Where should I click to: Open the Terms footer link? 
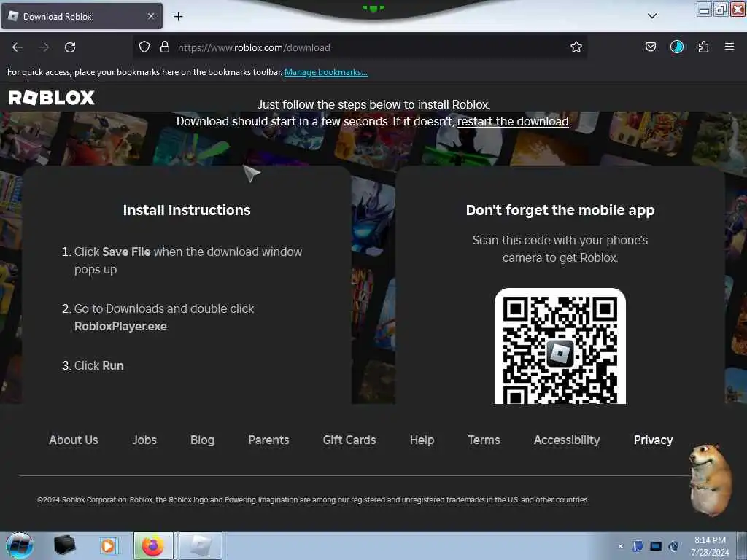pyautogui.click(x=484, y=440)
